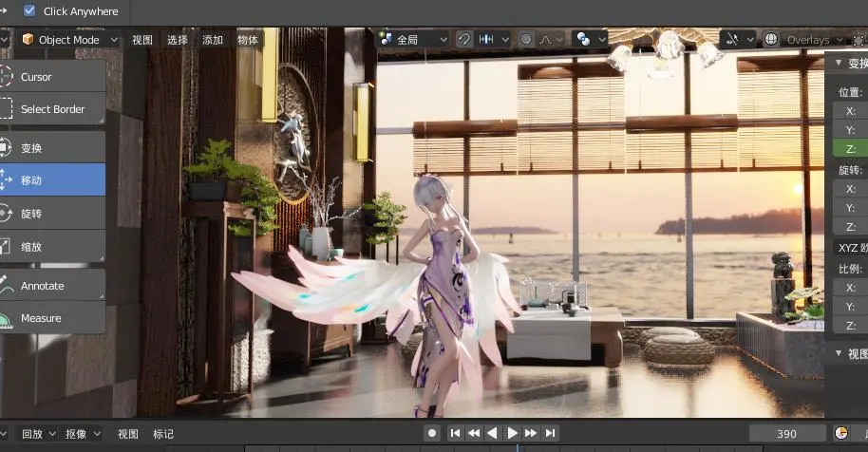
Task: Open the 选择 select menu
Action: pos(178,40)
